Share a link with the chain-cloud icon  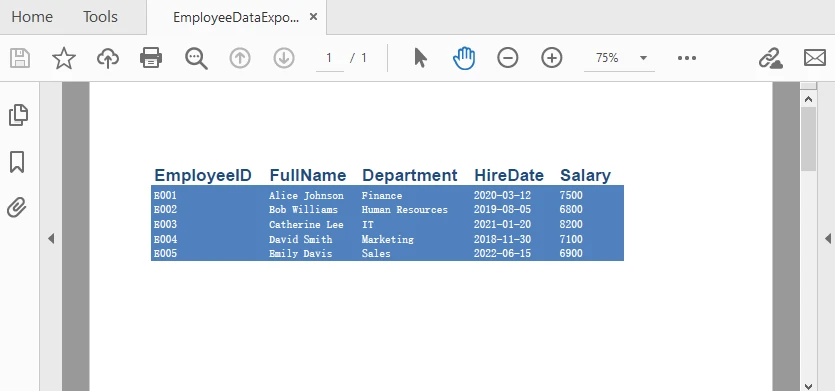click(771, 58)
